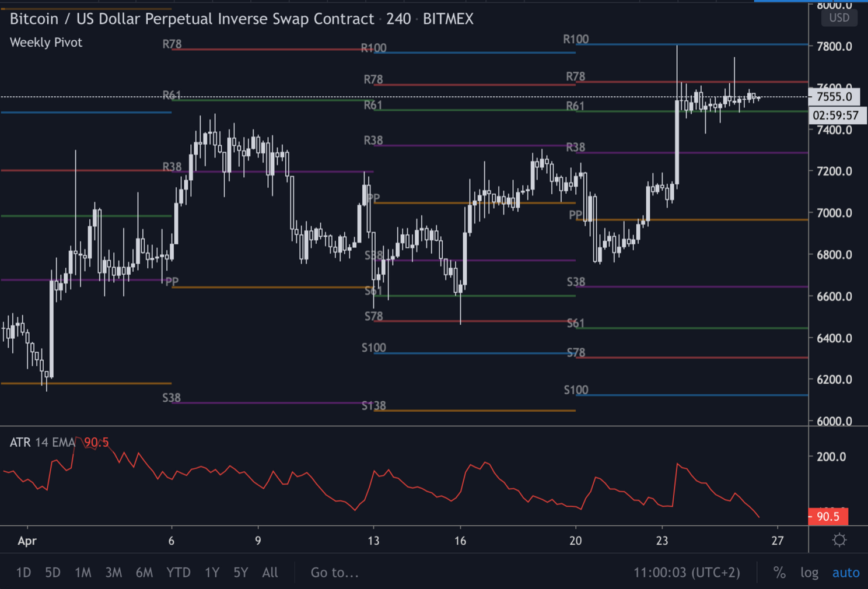
Task: Click the PP label of the 20 April pivot set
Action: click(575, 215)
